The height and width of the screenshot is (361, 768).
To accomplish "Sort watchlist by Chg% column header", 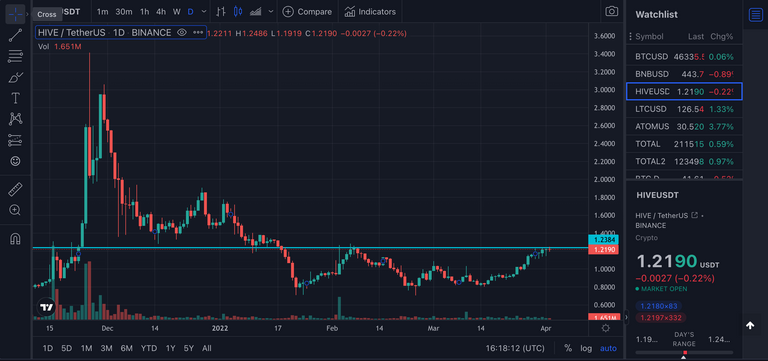I will 722,37.
